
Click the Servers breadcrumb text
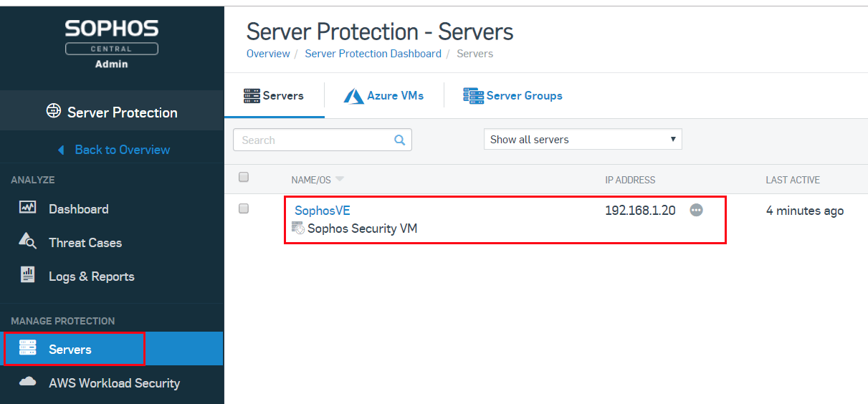(x=475, y=54)
